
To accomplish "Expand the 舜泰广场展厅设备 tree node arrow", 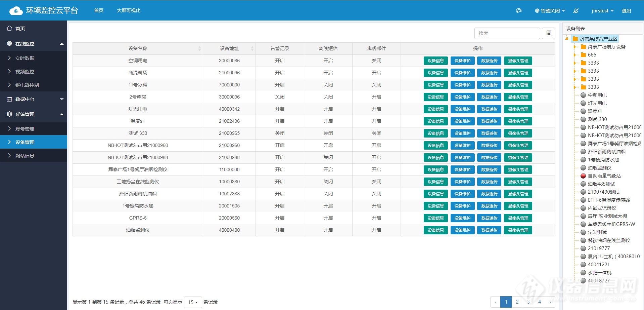I will pos(575,47).
